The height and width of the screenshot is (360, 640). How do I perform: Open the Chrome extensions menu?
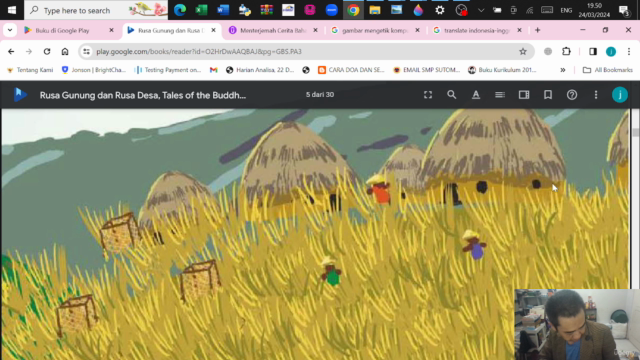567,51
